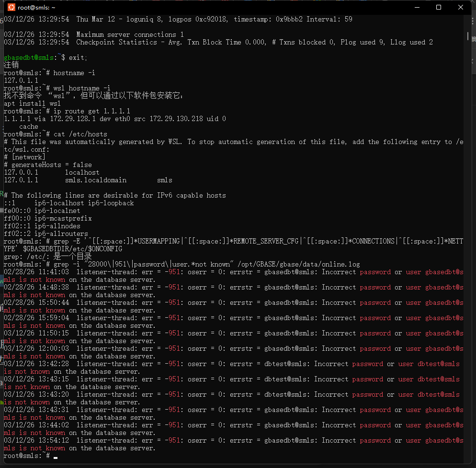Screen dimensions: 476x468
Task: Click the log entry timestamped 03/12/26 13:54:12
Action: [x=233, y=445]
